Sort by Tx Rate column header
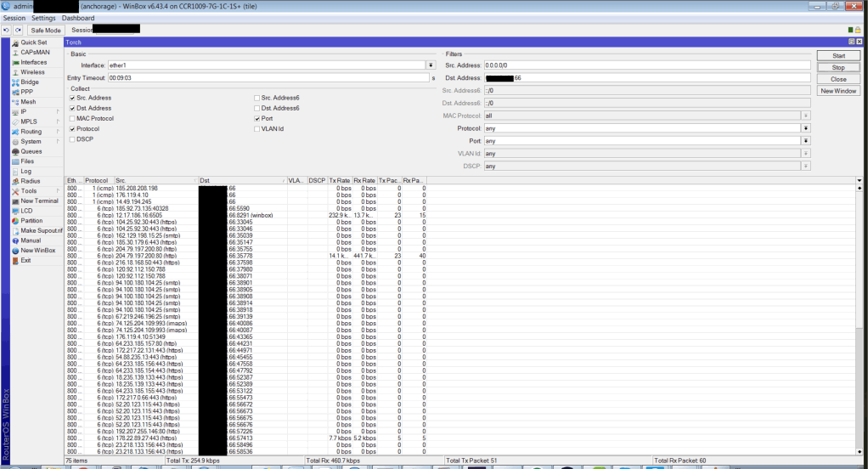The image size is (868, 469). (x=340, y=180)
